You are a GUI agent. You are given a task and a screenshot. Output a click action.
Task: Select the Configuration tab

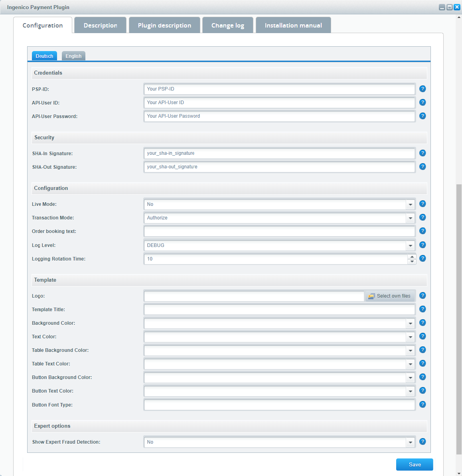point(43,25)
